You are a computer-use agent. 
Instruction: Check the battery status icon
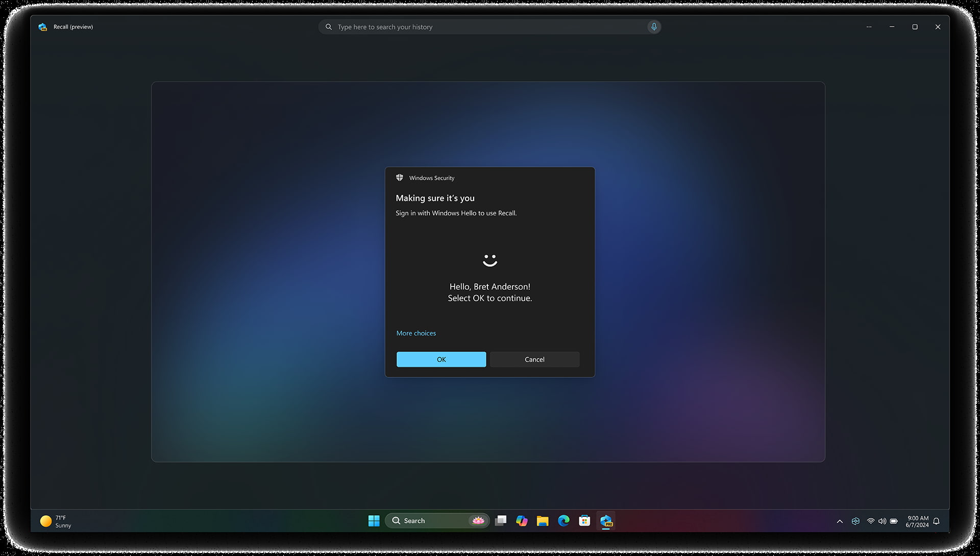894,521
